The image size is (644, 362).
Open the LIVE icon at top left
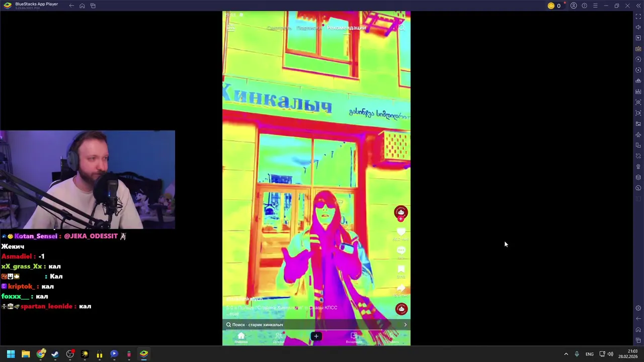(231, 28)
